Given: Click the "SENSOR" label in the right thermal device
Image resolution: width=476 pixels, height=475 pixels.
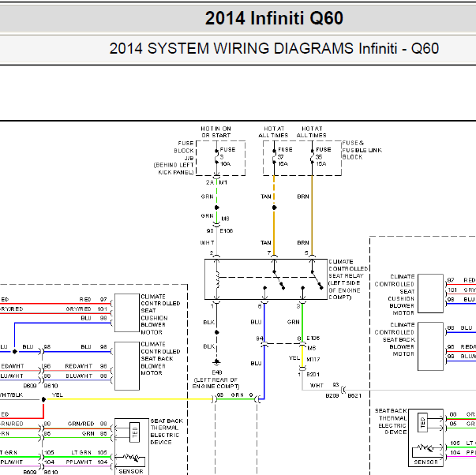Looking at the screenshot, I should [425, 462].
